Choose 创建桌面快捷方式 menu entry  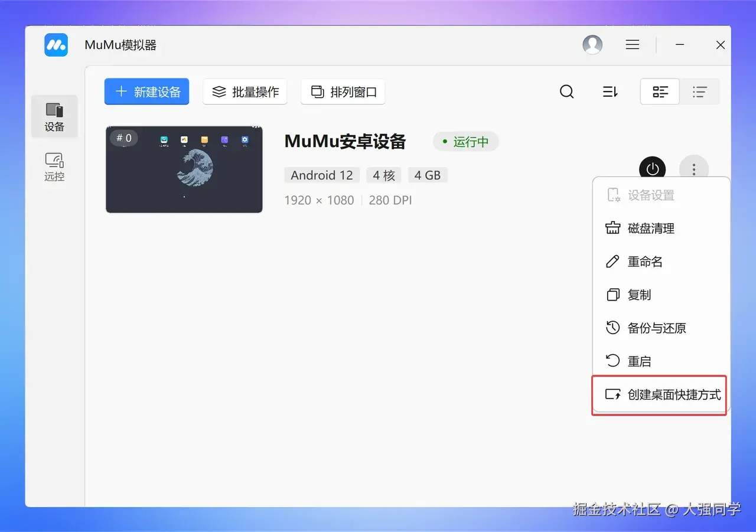(661, 395)
